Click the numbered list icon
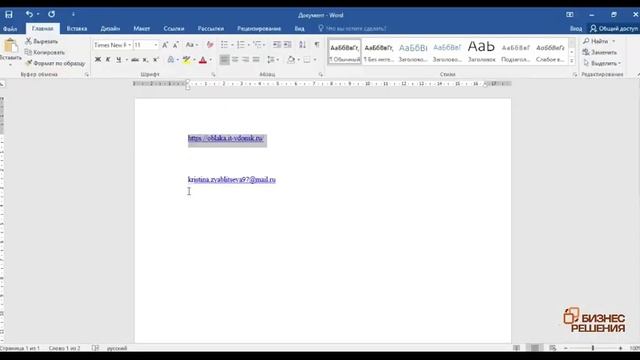The image size is (640, 360). [x=241, y=44]
